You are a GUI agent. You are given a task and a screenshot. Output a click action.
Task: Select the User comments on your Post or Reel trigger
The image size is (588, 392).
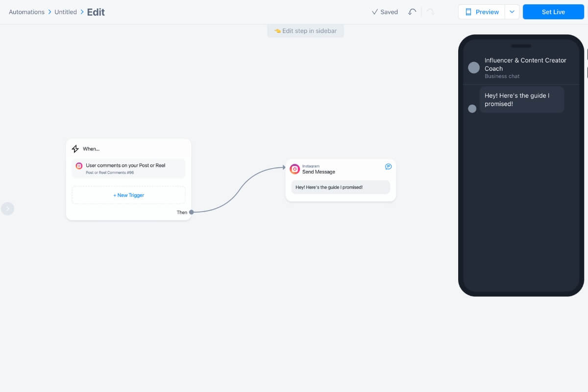(x=128, y=168)
